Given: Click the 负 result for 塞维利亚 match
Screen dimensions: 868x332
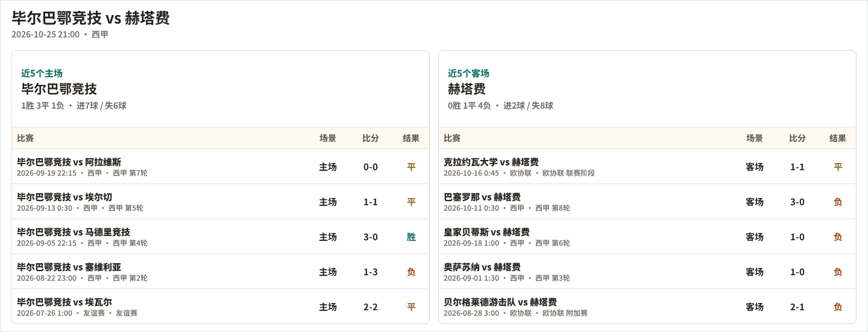Looking at the screenshot, I should point(411,272).
